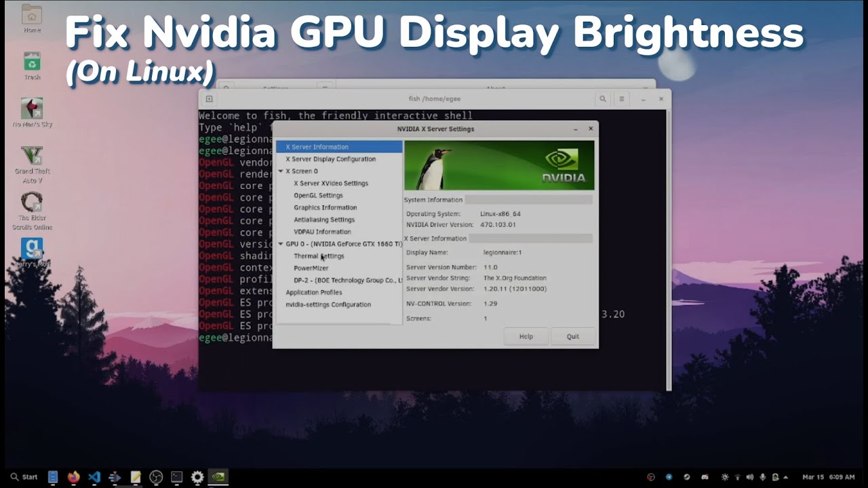Viewport: 868px width, 488px height.
Task: Click the driver version value 470.103.01
Action: coord(498,224)
